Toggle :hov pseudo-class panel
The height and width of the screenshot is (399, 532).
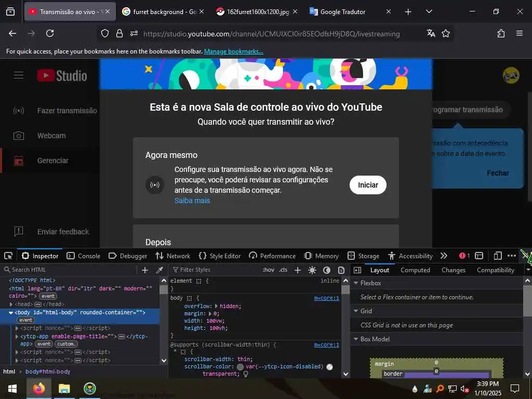[269, 270]
